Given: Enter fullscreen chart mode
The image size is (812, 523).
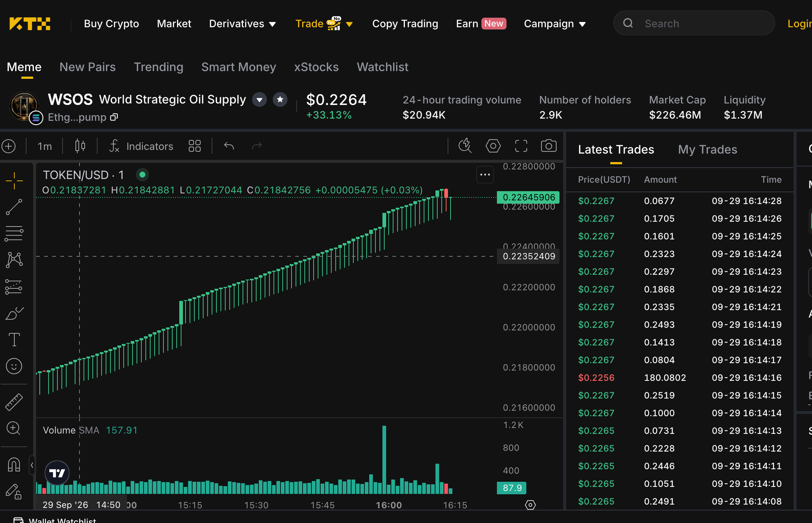Looking at the screenshot, I should (x=521, y=146).
